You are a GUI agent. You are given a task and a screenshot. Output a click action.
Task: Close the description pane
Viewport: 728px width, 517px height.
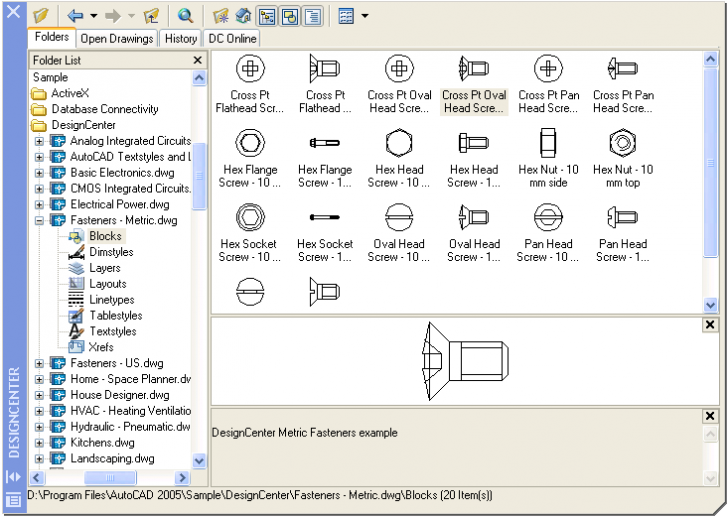point(710,416)
